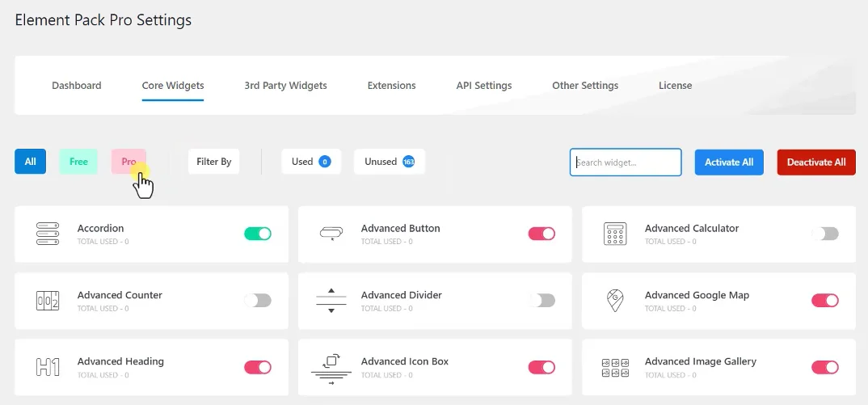Click the Activate All button
The height and width of the screenshot is (405, 868).
(x=729, y=162)
